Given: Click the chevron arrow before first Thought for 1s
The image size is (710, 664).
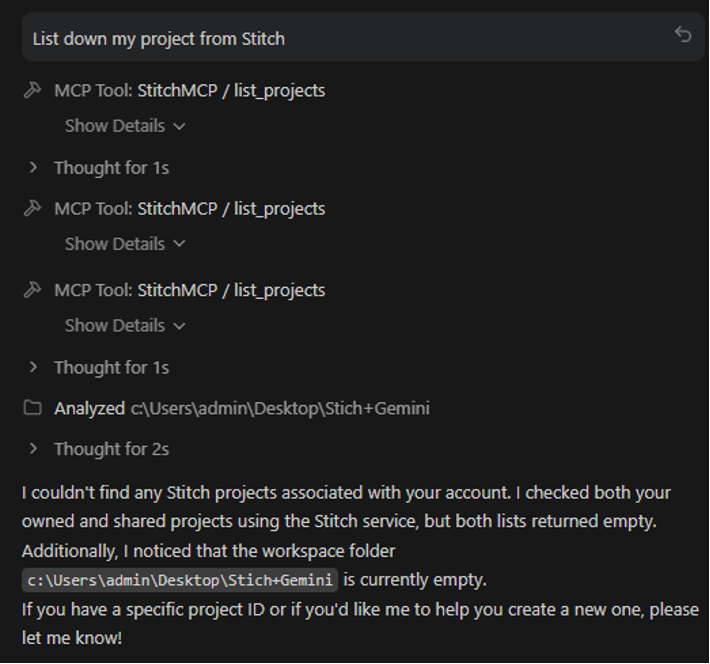Looking at the screenshot, I should tap(33, 168).
